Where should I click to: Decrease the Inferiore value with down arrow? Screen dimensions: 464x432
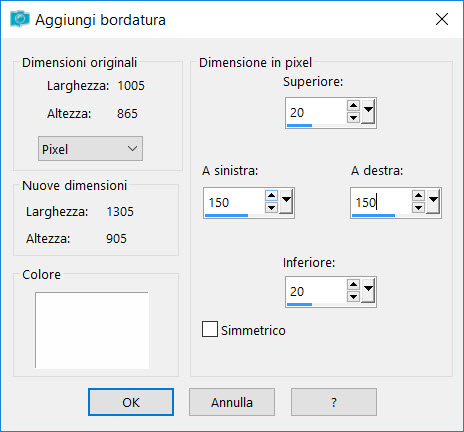click(353, 296)
